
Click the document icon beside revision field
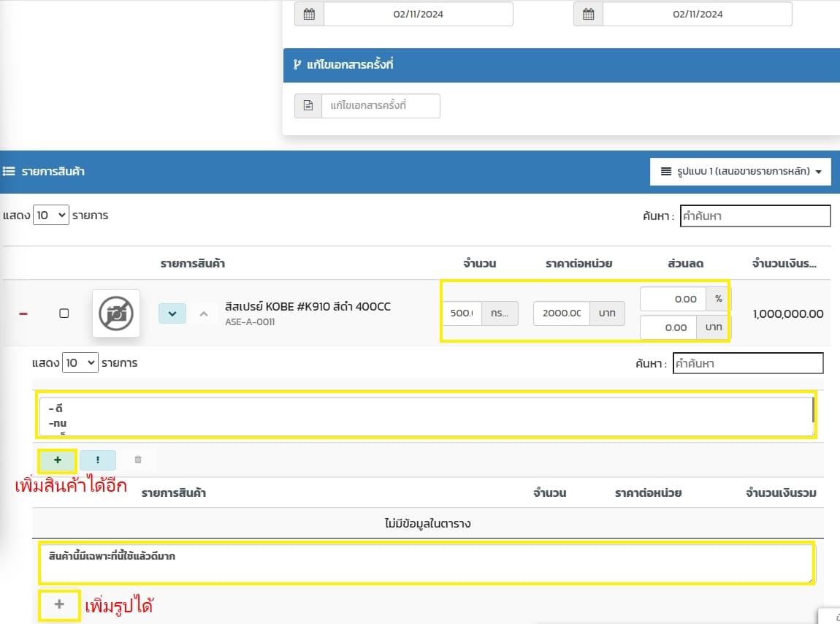[308, 106]
